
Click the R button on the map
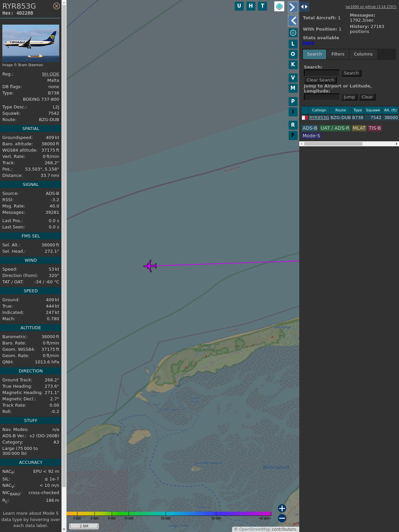pos(293,125)
